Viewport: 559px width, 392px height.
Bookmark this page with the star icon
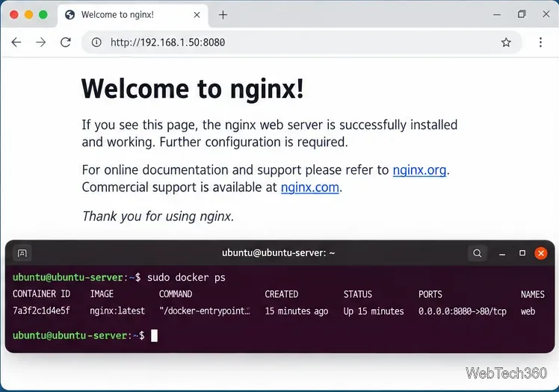pyautogui.click(x=506, y=43)
